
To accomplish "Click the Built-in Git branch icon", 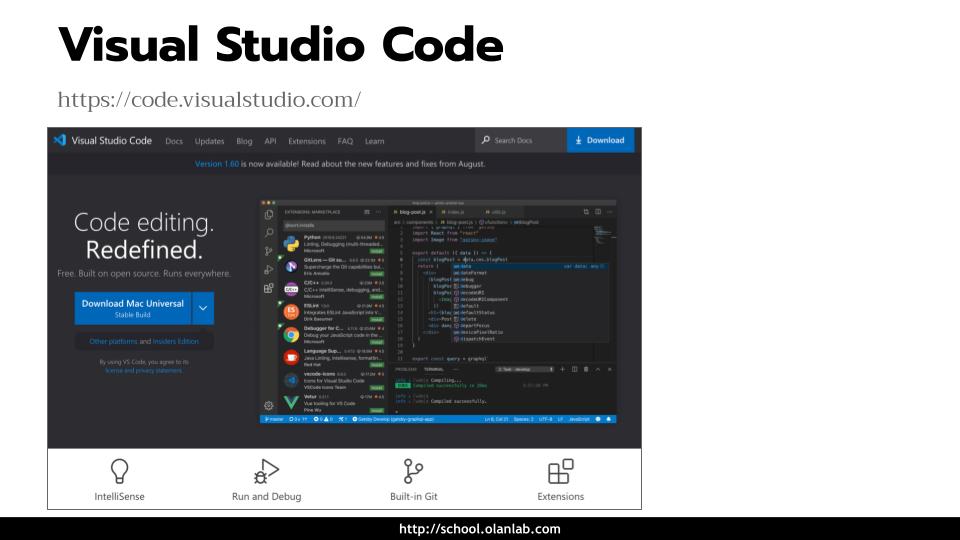I will pyautogui.click(x=413, y=470).
